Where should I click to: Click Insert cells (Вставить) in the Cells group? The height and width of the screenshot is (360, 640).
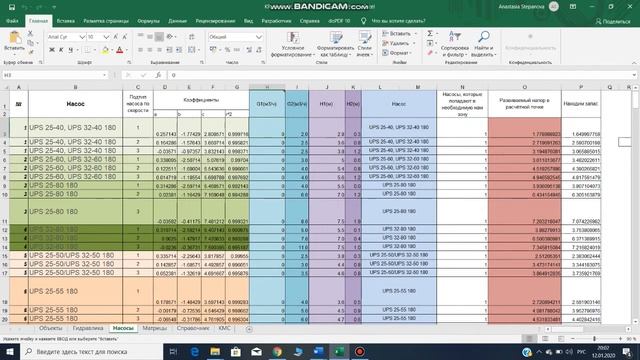pyautogui.click(x=399, y=33)
